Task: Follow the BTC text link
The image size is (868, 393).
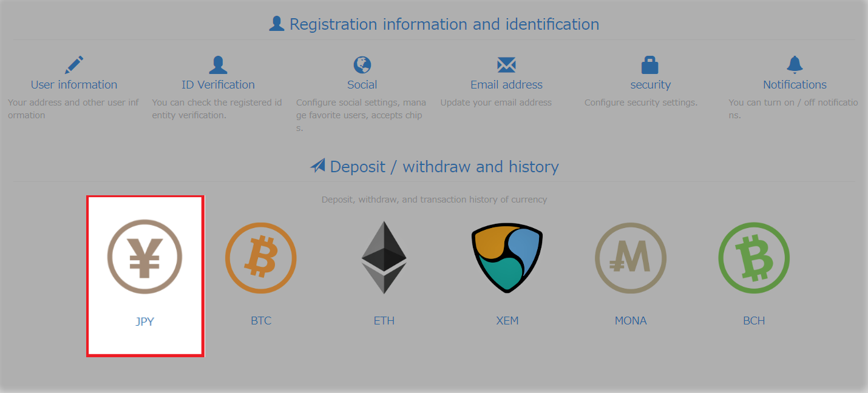Action: point(261,321)
